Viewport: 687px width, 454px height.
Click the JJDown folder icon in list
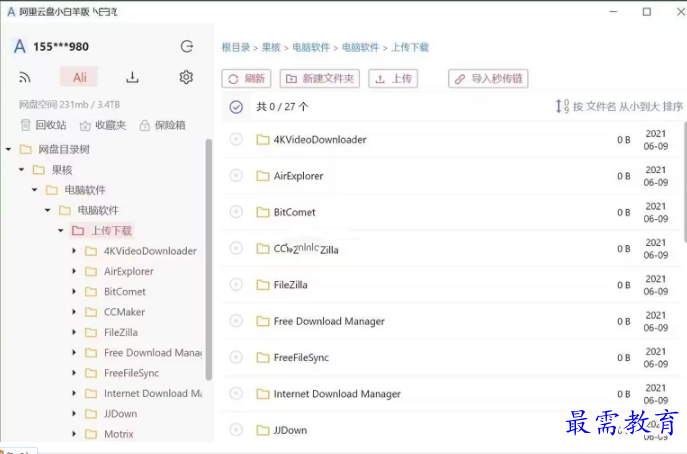(x=263, y=430)
